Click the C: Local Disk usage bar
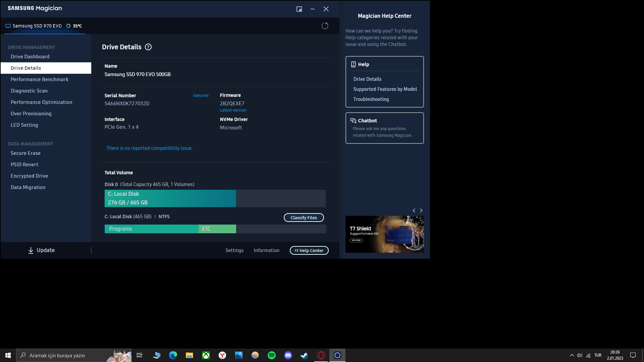 (x=170, y=198)
